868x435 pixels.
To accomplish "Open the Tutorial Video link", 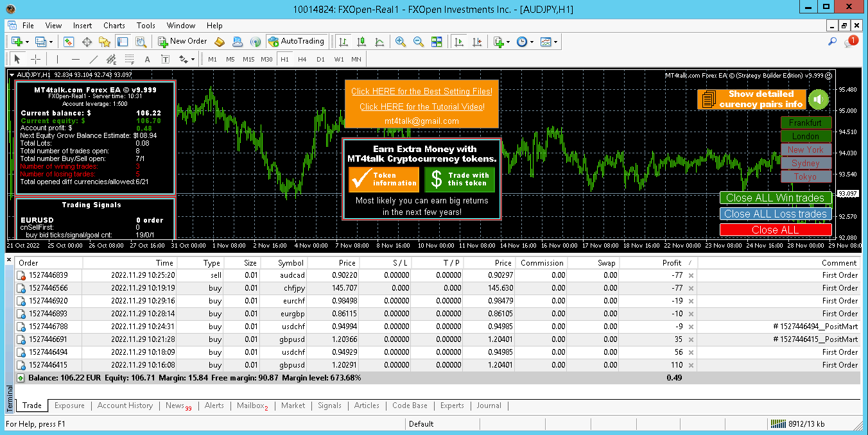I will 422,107.
